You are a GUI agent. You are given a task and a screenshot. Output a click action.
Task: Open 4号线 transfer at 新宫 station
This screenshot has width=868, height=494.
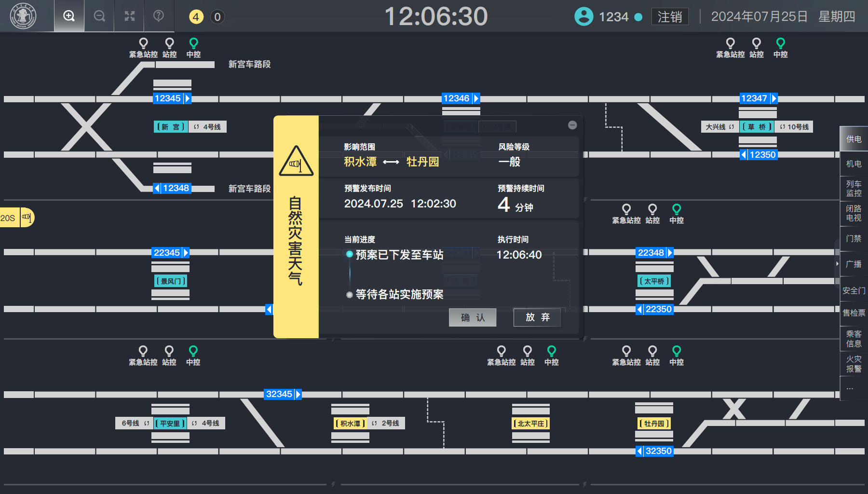point(207,127)
